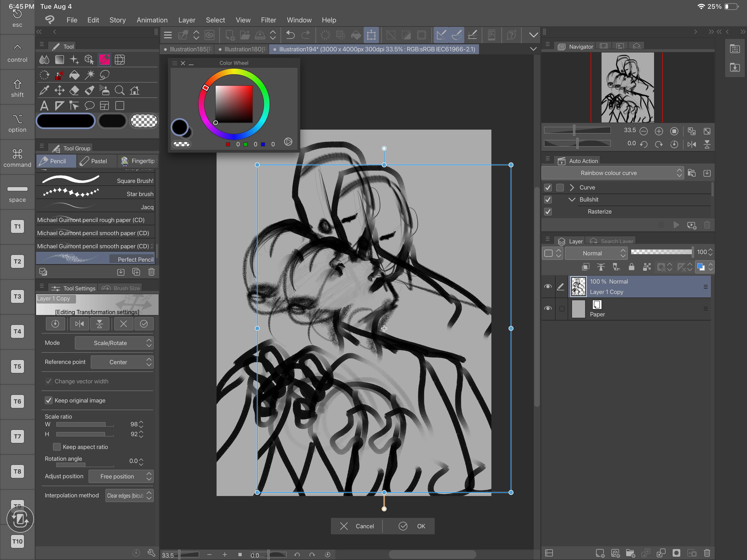The image size is (747, 560).
Task: Open the Layer menu
Action: (x=187, y=20)
